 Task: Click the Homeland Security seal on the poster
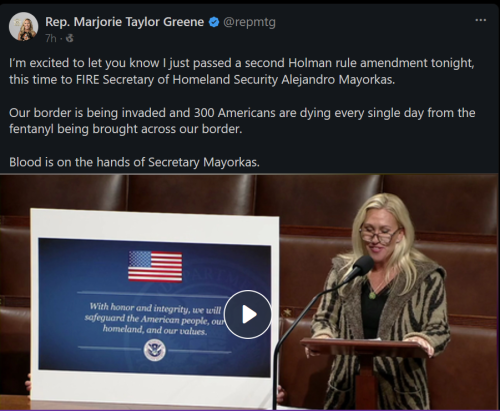point(155,350)
